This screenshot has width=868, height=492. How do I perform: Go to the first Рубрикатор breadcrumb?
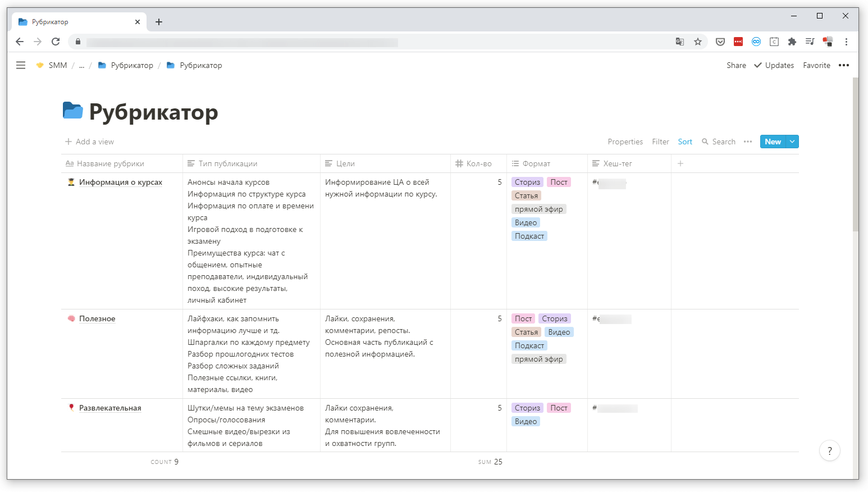(x=126, y=65)
